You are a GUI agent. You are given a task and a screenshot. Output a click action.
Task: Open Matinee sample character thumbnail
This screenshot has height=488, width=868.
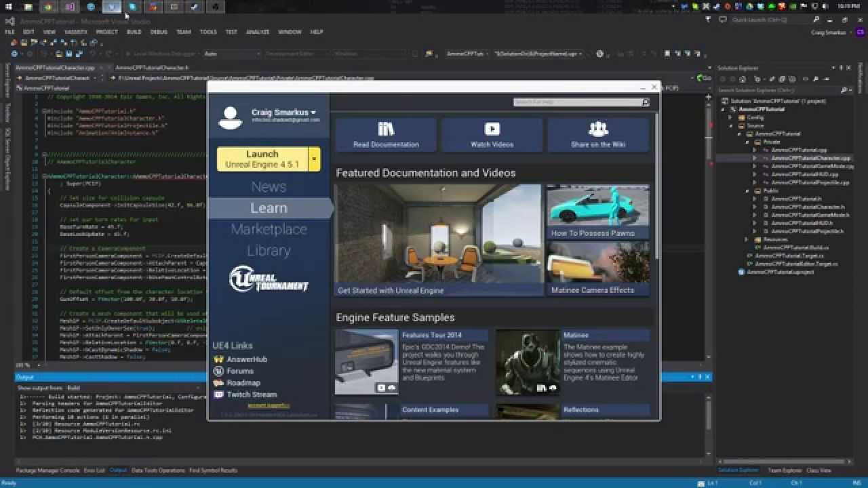(528, 362)
